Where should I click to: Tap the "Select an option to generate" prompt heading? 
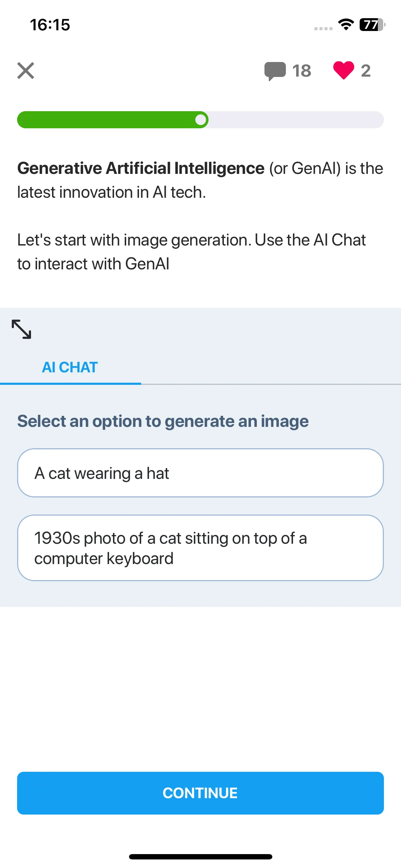tap(163, 421)
